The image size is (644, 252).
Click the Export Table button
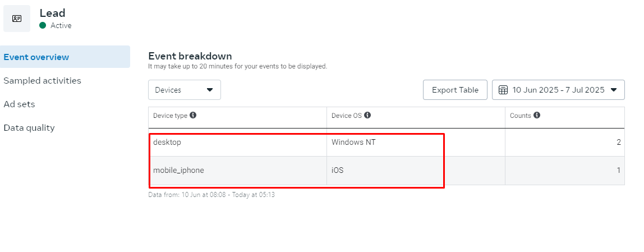(x=455, y=90)
